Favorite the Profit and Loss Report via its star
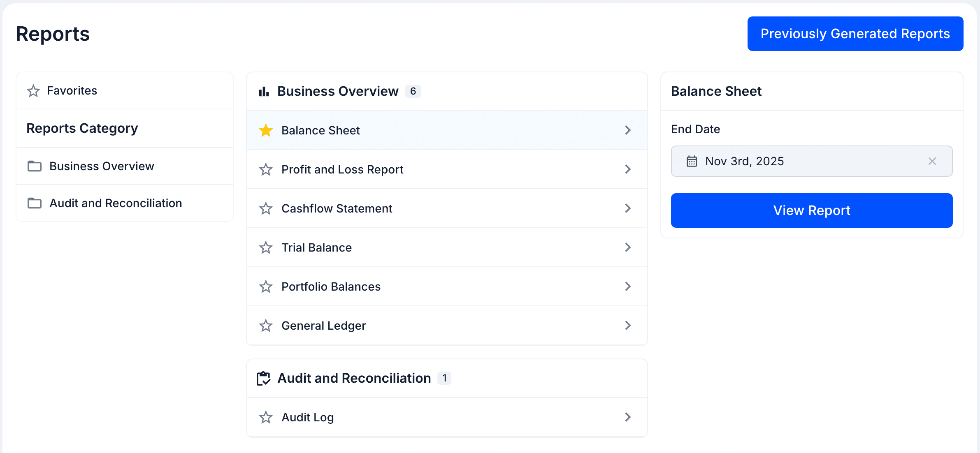The height and width of the screenshot is (453, 980). tap(266, 169)
